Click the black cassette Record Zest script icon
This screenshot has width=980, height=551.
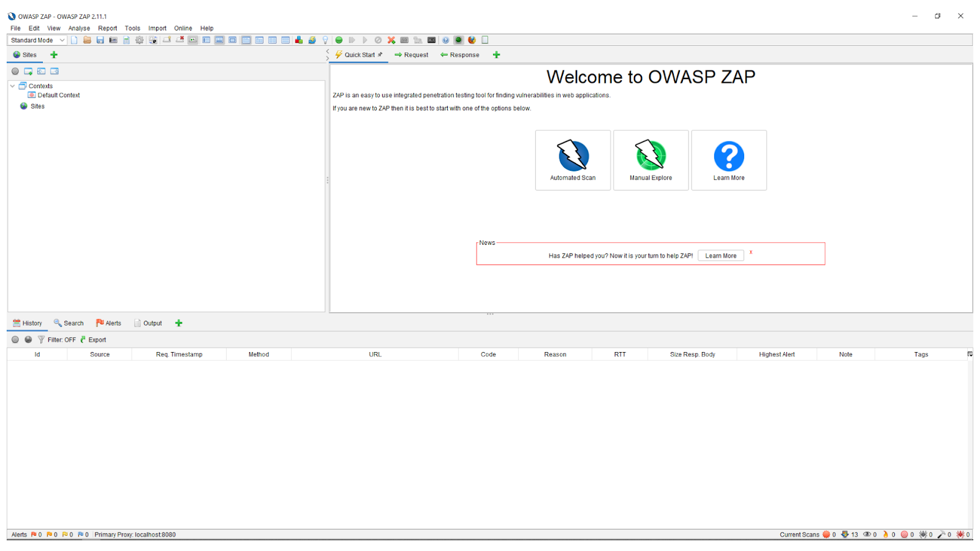click(431, 40)
